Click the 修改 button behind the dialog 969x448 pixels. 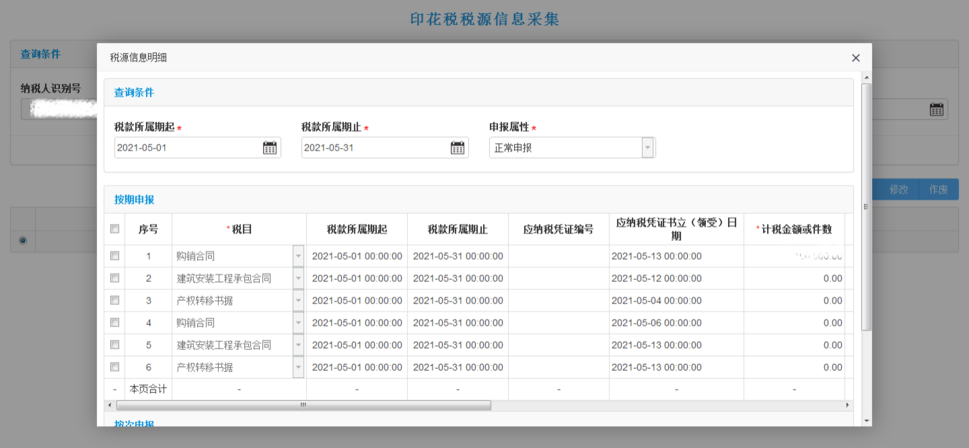[899, 190]
